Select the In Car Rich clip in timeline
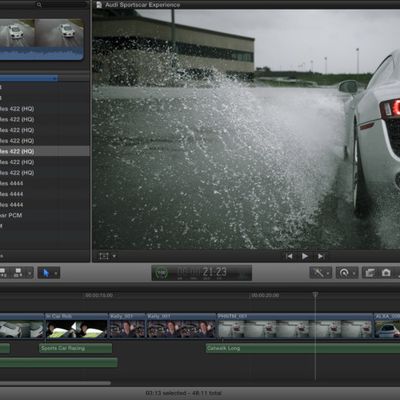Screen dimensions: 400x400 (77, 326)
